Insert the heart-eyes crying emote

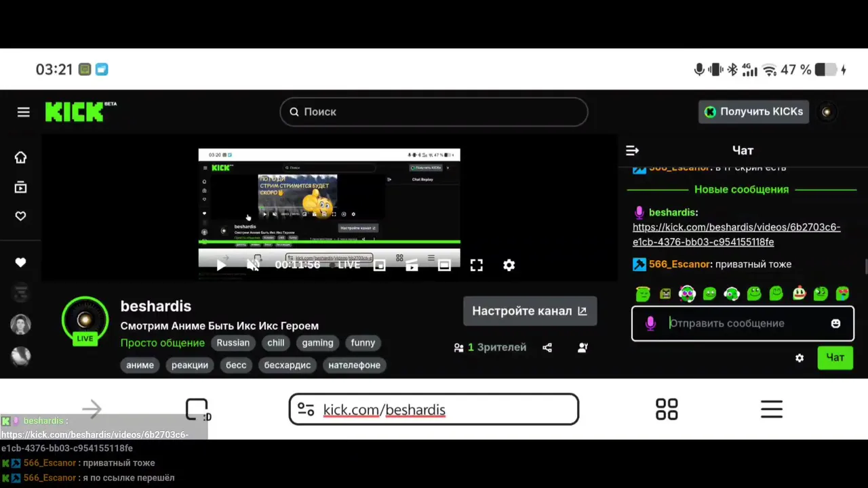[843, 293]
